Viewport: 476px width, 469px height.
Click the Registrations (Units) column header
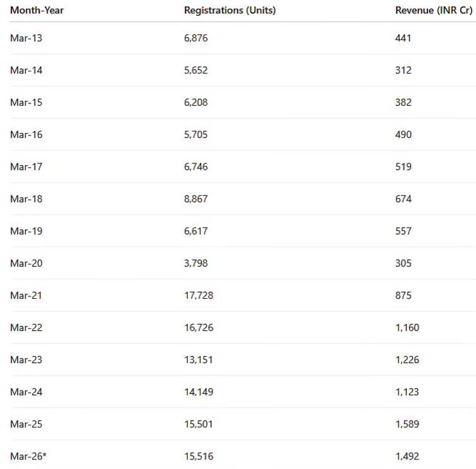229,10
